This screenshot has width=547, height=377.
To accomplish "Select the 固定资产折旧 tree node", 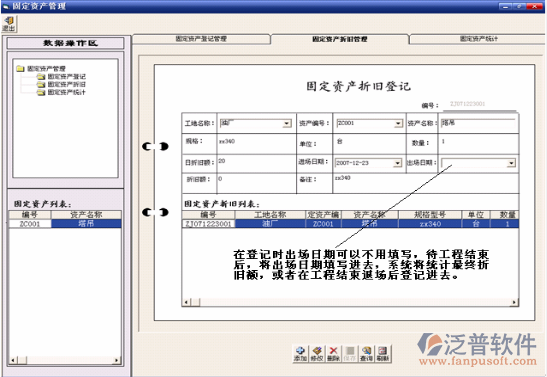I will pyautogui.click(x=66, y=84).
